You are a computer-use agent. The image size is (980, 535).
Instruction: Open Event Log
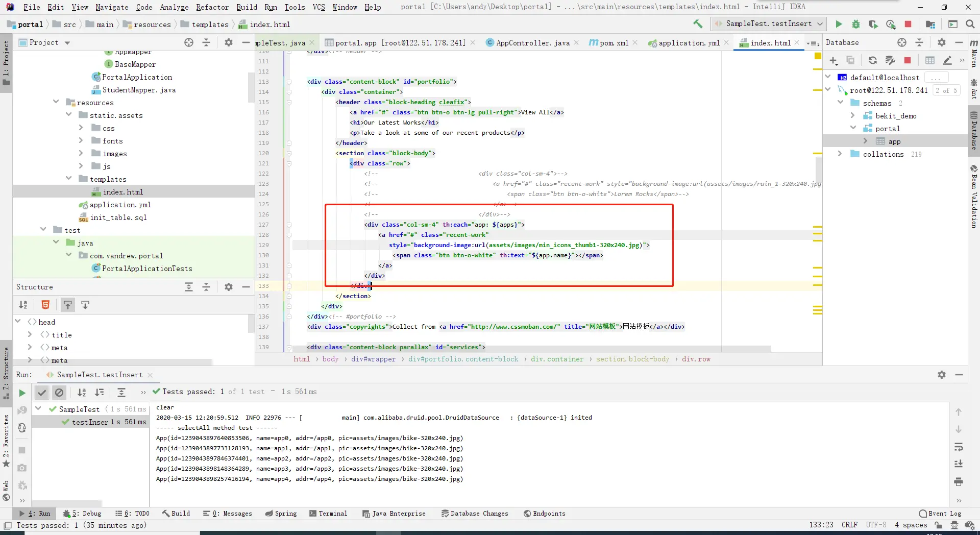pyautogui.click(x=940, y=514)
